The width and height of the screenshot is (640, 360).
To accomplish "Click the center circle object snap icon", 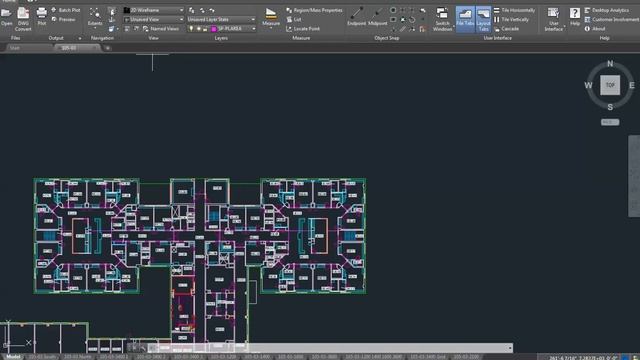I will (x=393, y=10).
